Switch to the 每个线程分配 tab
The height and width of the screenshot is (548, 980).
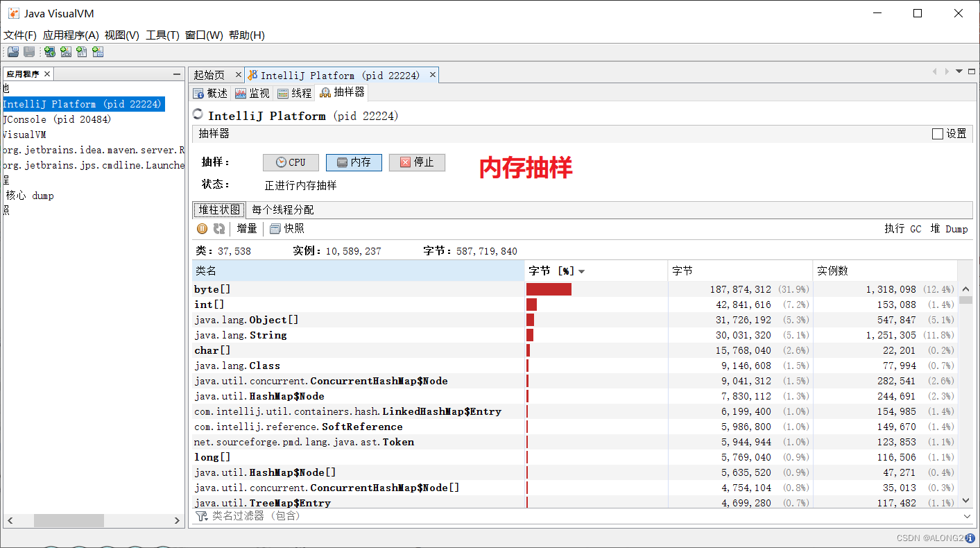282,209
